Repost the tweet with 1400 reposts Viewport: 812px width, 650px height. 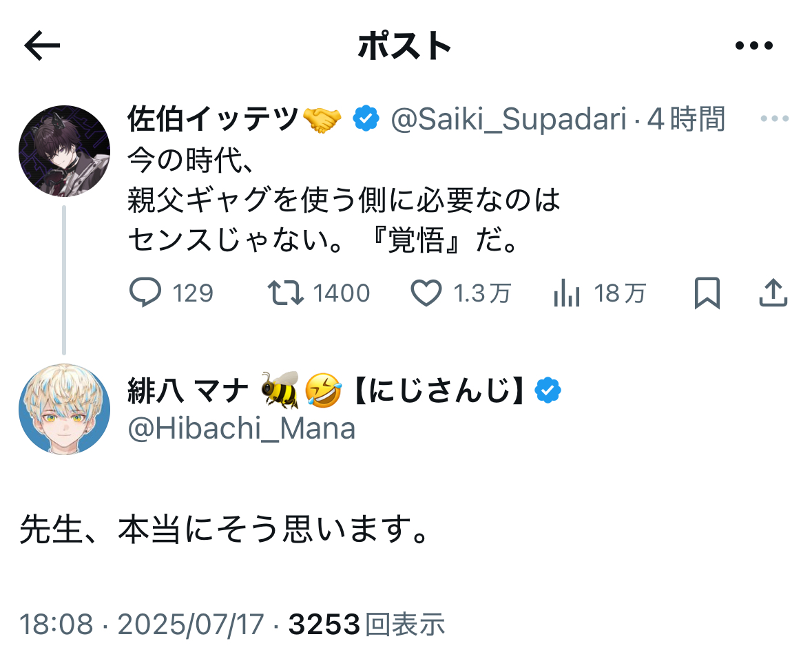pyautogui.click(x=286, y=293)
